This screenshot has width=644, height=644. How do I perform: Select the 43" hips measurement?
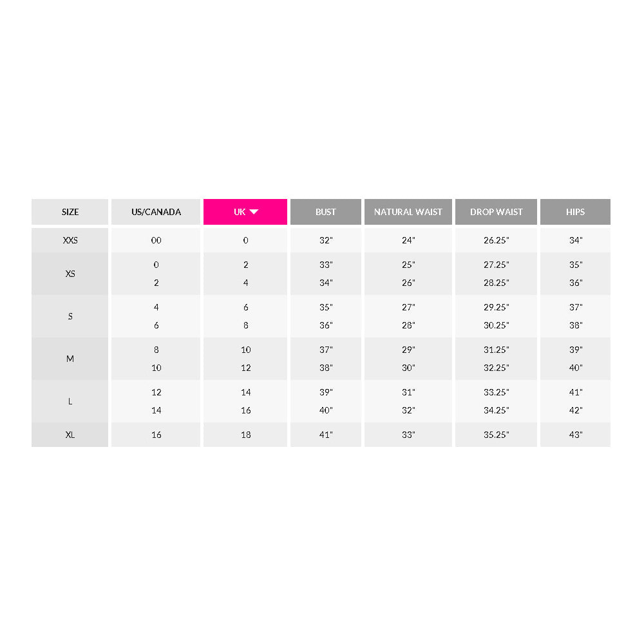(x=576, y=435)
